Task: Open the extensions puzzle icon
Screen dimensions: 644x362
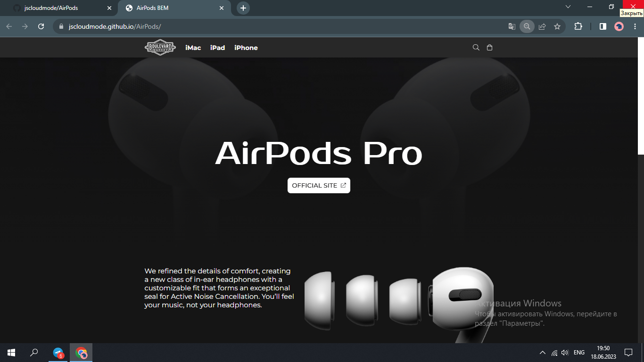Action: (x=578, y=26)
